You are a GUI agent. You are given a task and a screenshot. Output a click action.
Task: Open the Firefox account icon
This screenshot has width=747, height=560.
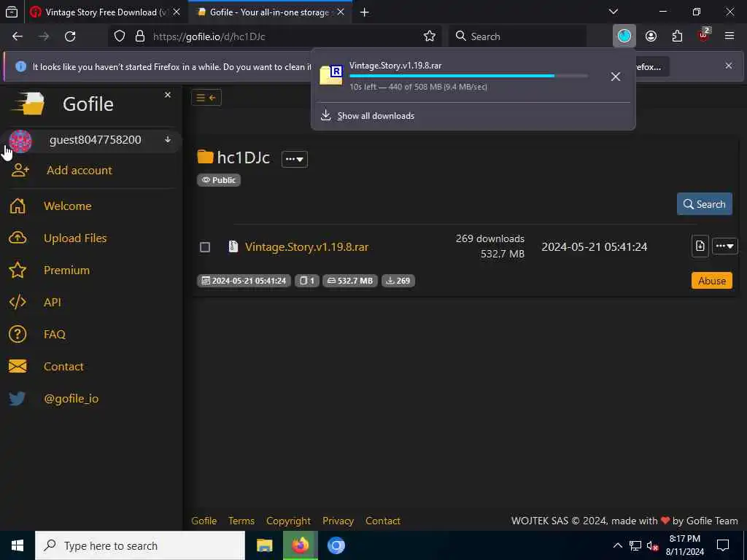(x=651, y=36)
